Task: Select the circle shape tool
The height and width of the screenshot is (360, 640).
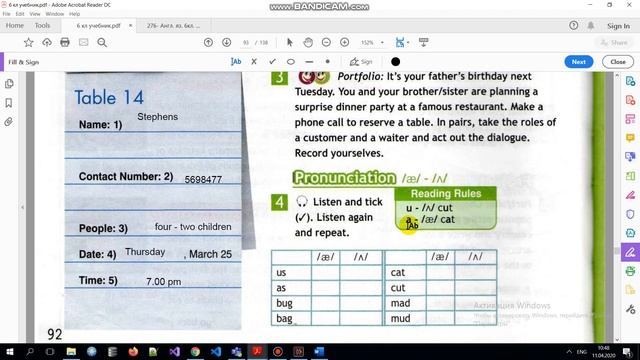Action: pos(291,62)
